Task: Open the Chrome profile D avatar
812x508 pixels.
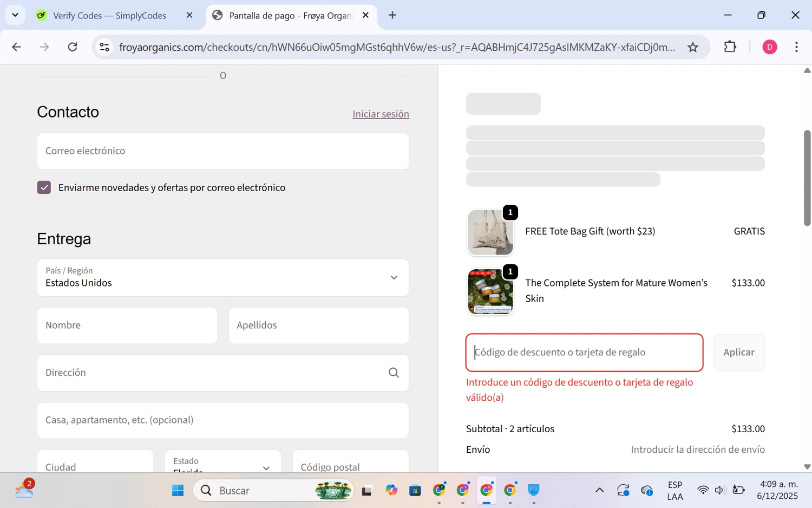Action: click(769, 47)
